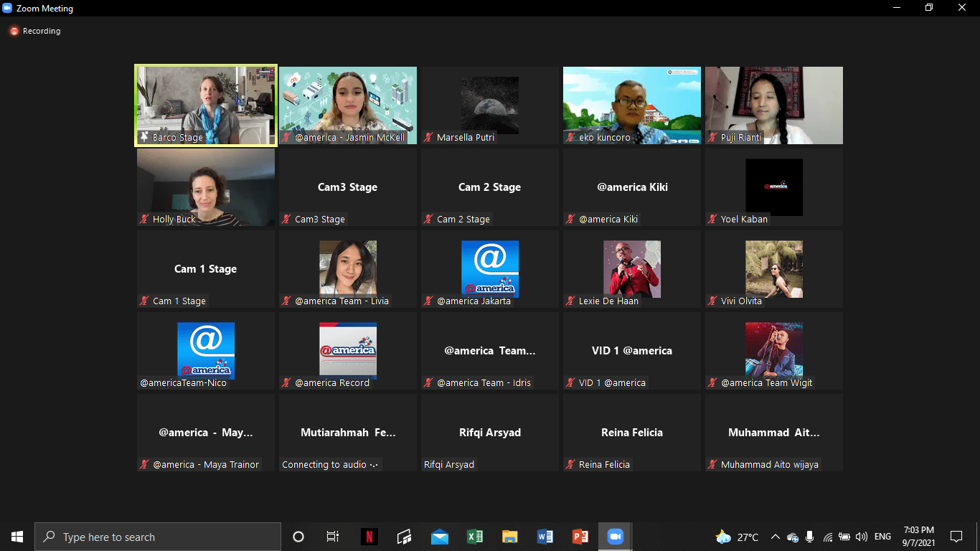980x551 pixels.
Task: Click the @america Kiki name label
Action: click(608, 219)
